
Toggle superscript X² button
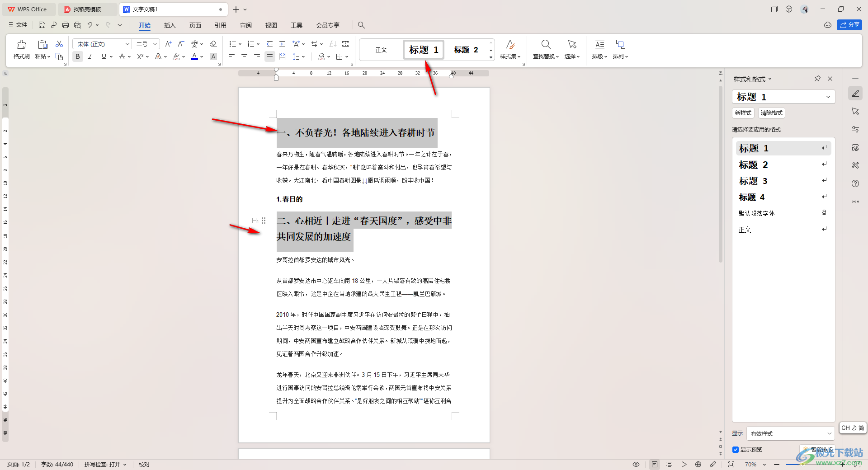tap(140, 56)
